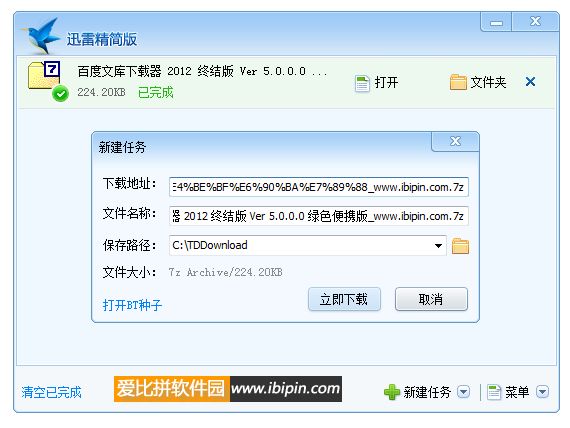
Task: Click the 224.20KB task size text
Action: click(101, 92)
